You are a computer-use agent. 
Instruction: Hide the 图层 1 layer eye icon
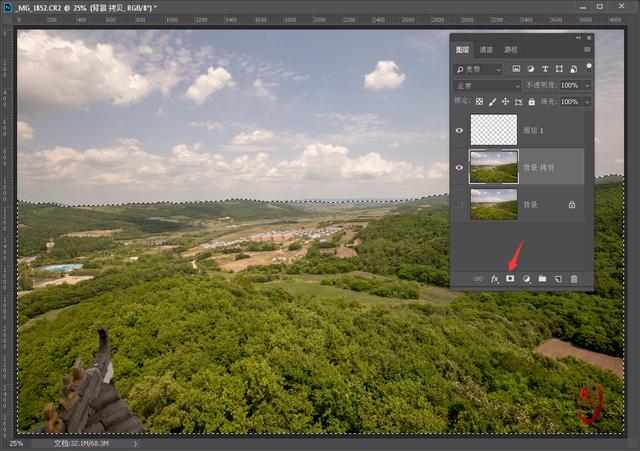click(x=459, y=129)
